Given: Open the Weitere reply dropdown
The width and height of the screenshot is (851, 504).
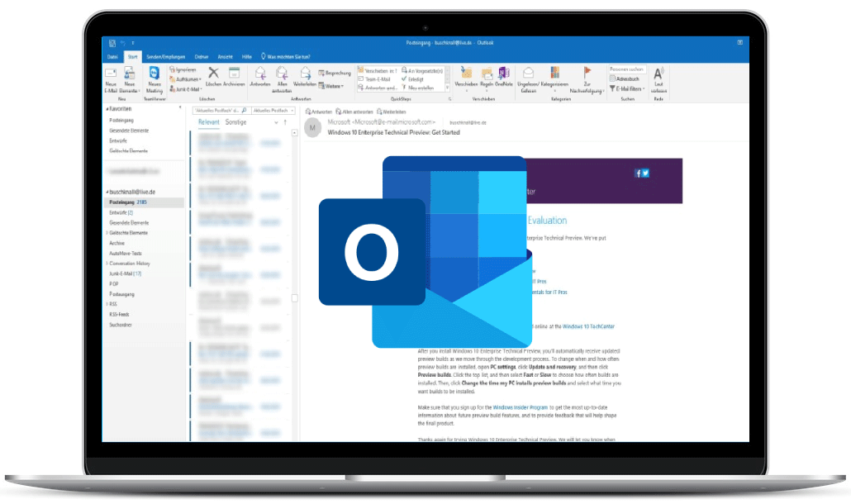Looking at the screenshot, I should 331,86.
